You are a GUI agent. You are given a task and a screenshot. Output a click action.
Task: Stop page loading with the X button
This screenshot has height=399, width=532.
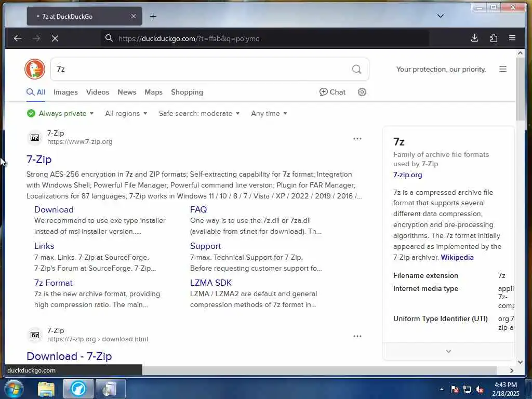(55, 38)
